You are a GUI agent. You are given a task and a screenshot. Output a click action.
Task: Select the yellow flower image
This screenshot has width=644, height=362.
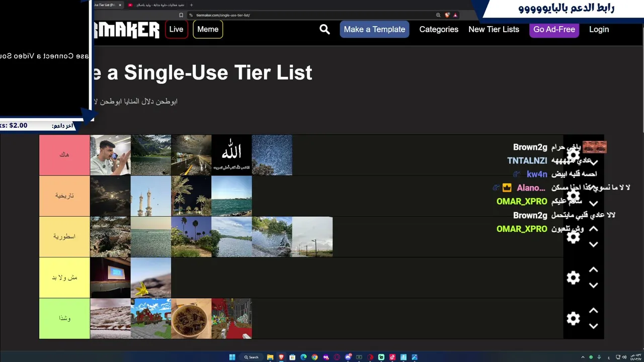pos(151,278)
